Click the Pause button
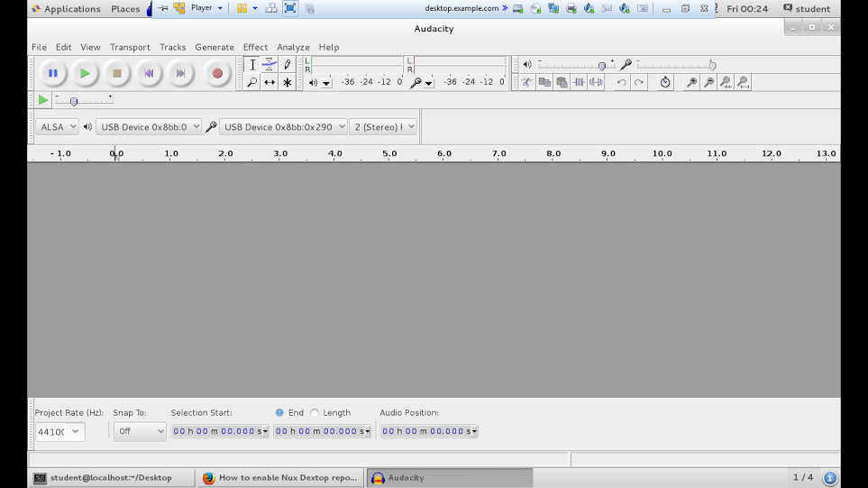868x488 pixels. tap(53, 73)
